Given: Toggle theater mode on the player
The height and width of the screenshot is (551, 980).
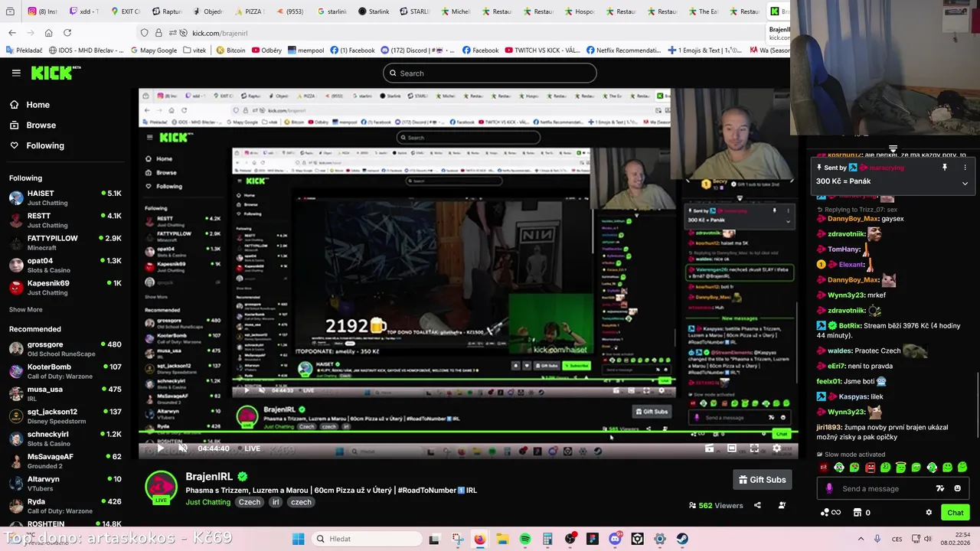Looking at the screenshot, I should click(732, 448).
